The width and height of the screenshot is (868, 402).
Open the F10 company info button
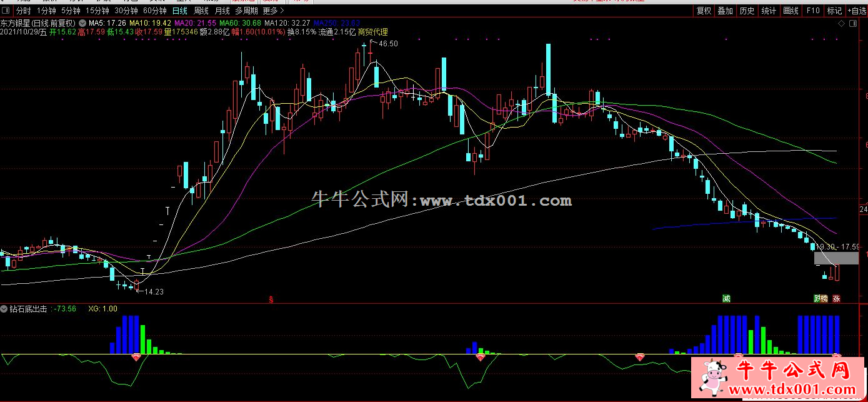(812, 11)
